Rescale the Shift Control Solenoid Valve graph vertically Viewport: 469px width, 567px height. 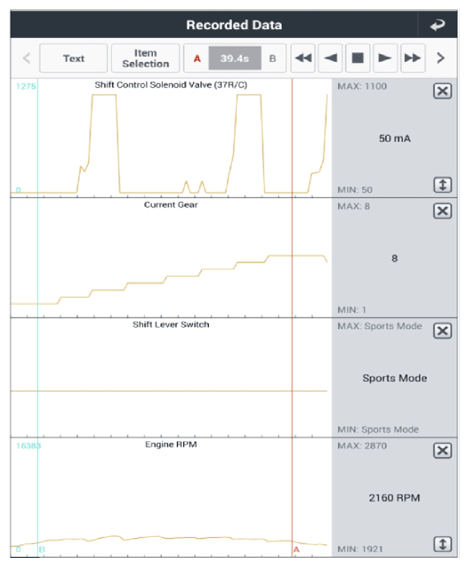point(442,185)
